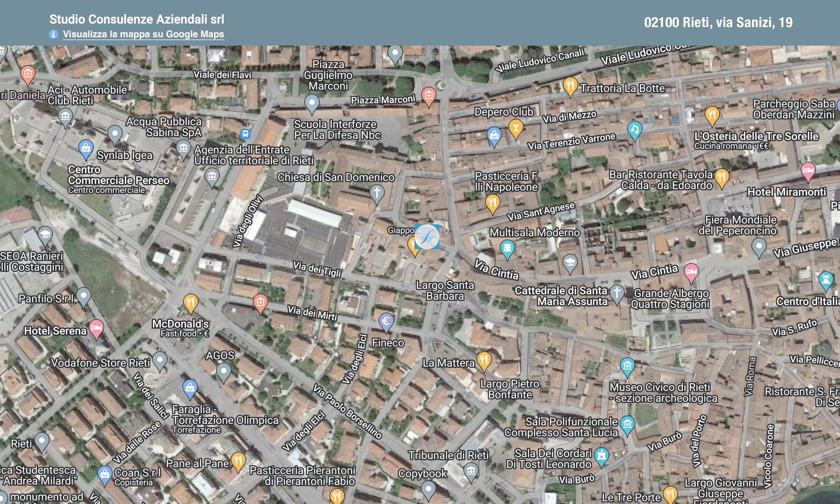Click the Centro Commerciale Perseo label
Viewport: 840px width, 504px height.
tap(119, 175)
